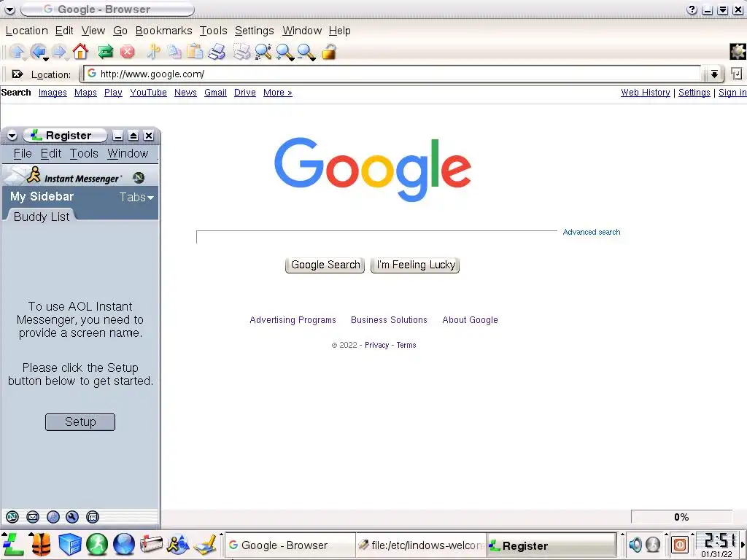This screenshot has width=747, height=560.
Task: Open the mailbox email icon in the taskbar
Action: click(151, 544)
